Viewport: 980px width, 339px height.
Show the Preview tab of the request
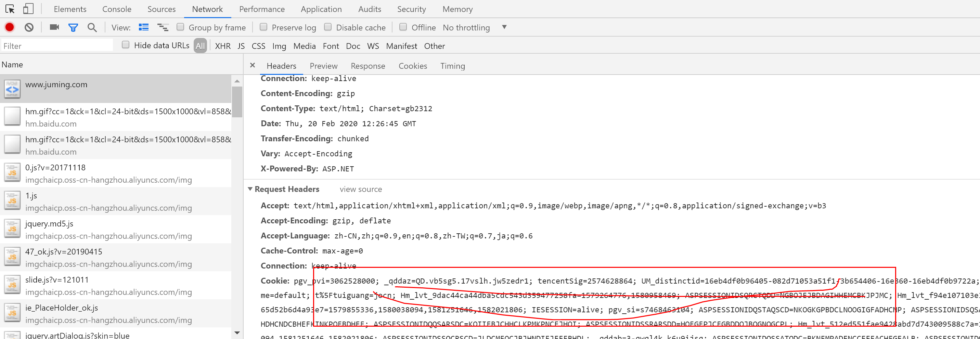(x=323, y=66)
